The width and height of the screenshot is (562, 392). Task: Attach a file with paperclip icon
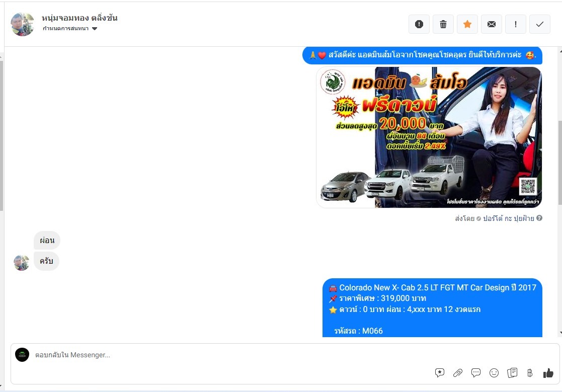pyautogui.click(x=458, y=373)
